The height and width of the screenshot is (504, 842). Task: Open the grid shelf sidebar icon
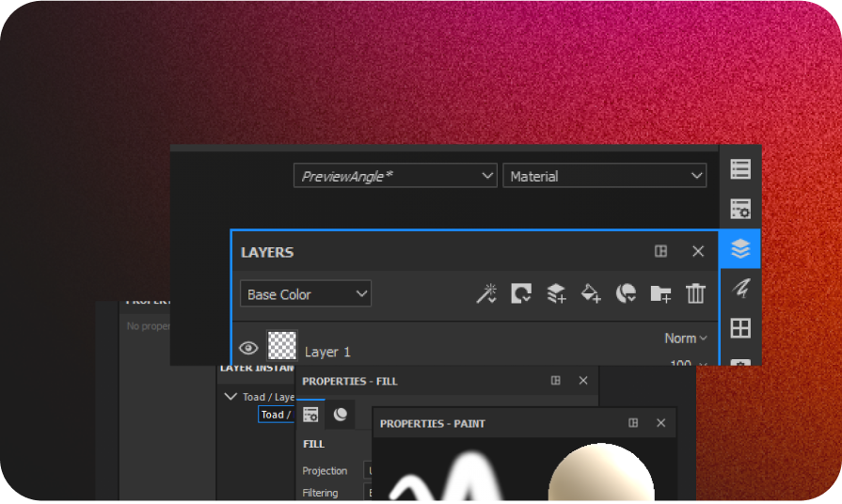tap(740, 328)
